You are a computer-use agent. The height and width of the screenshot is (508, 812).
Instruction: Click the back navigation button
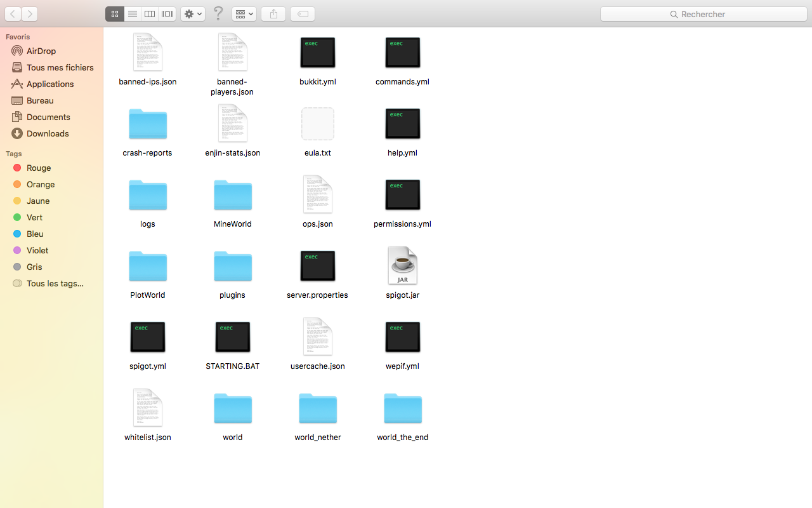13,14
